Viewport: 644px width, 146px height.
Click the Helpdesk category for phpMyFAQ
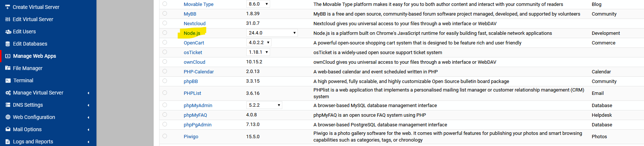(x=602, y=115)
